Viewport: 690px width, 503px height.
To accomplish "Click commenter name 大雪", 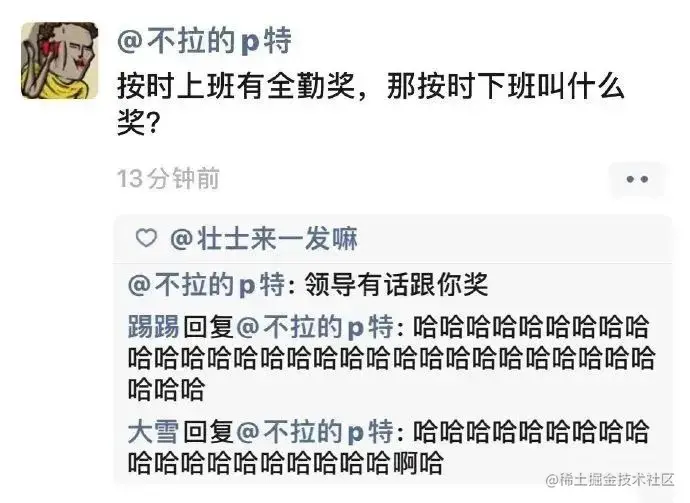I will (x=154, y=431).
